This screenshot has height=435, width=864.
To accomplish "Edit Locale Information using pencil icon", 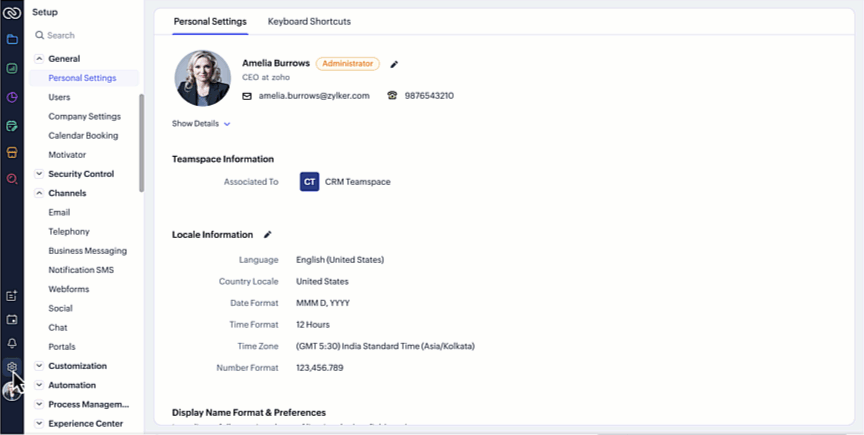I will click(267, 235).
